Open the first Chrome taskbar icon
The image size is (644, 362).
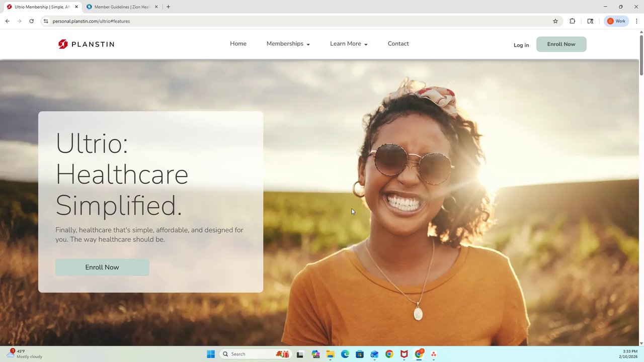point(389,354)
